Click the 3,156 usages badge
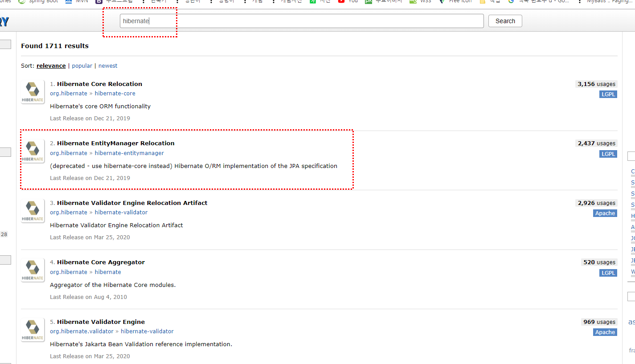Screen dimensions: 635x364 [596, 84]
